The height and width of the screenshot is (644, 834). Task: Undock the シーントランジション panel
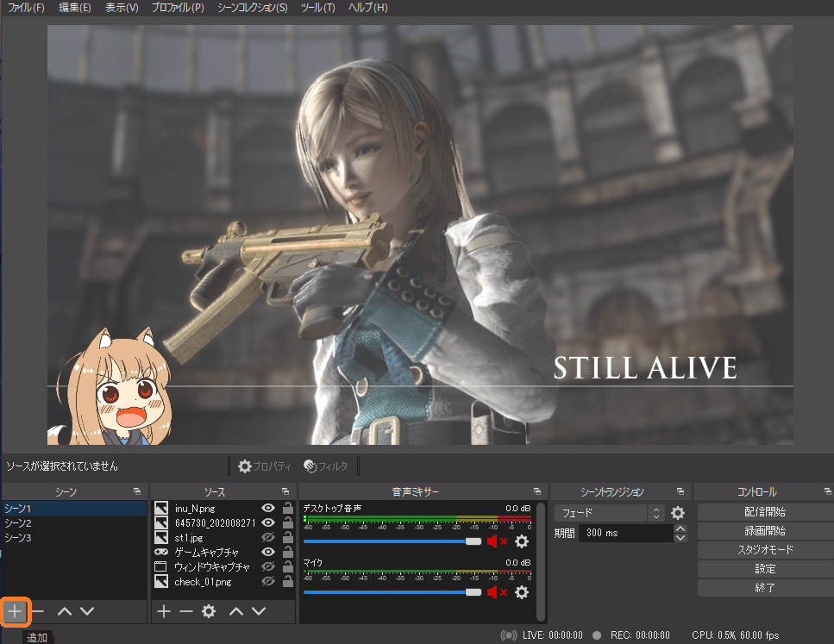coord(680,491)
